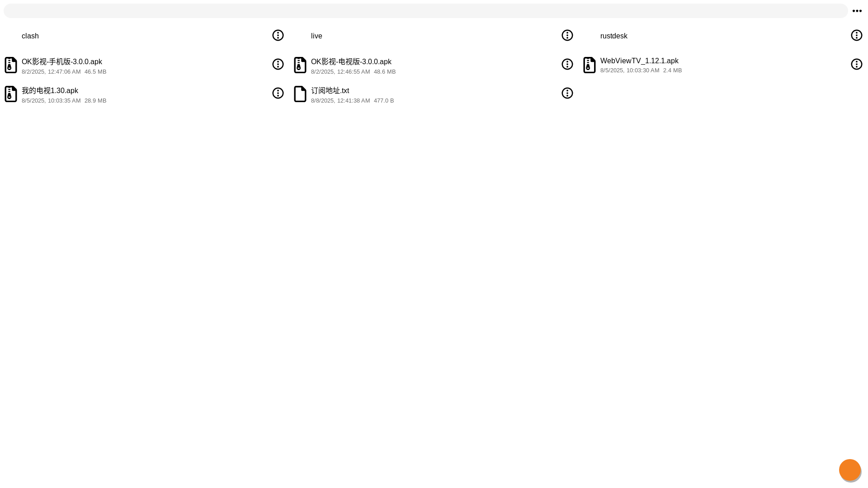Open options for 我的电视1.30.apk

pyautogui.click(x=278, y=93)
